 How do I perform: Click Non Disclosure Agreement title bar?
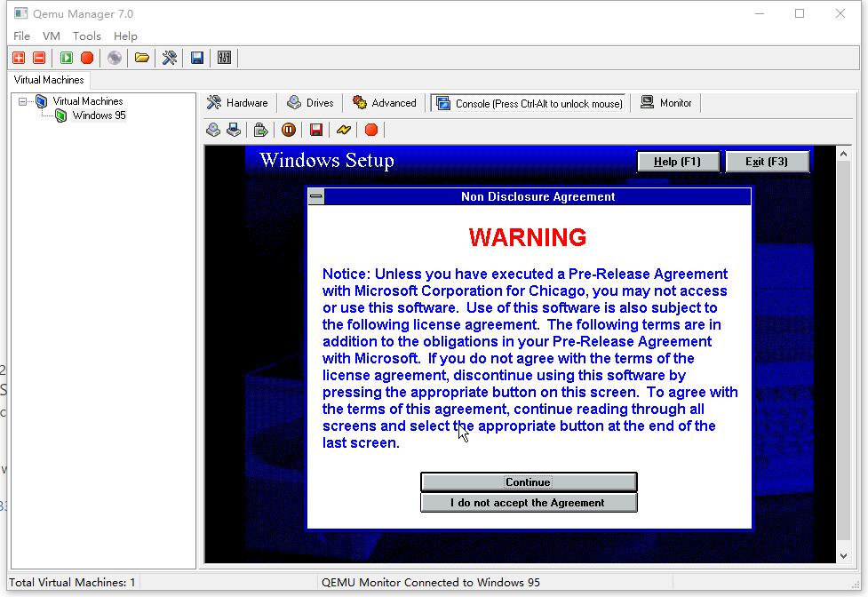click(x=538, y=196)
